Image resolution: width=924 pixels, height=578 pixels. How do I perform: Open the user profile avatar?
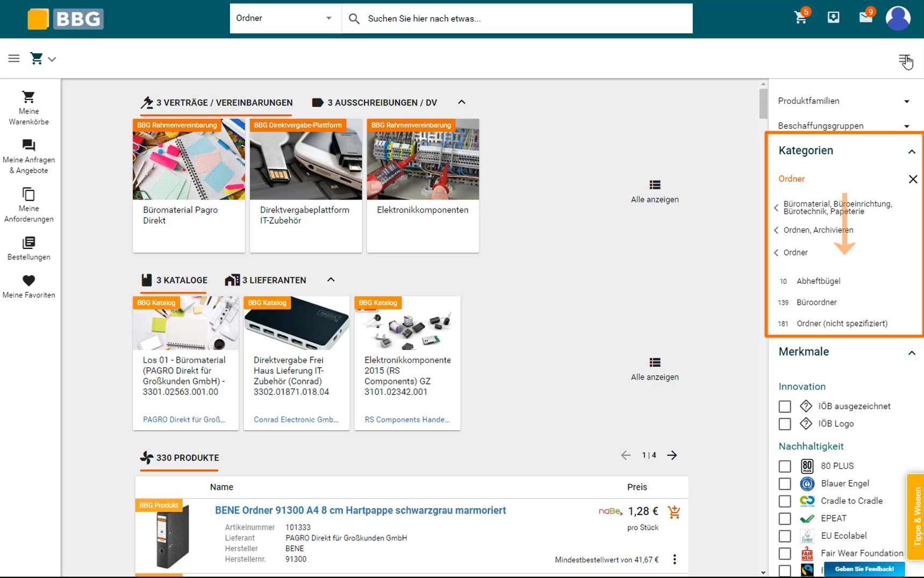click(x=898, y=18)
